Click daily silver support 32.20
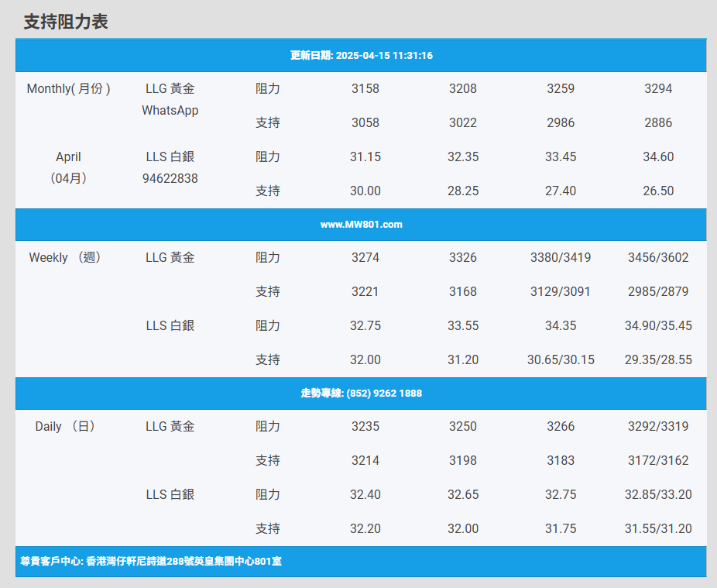 [365, 528]
